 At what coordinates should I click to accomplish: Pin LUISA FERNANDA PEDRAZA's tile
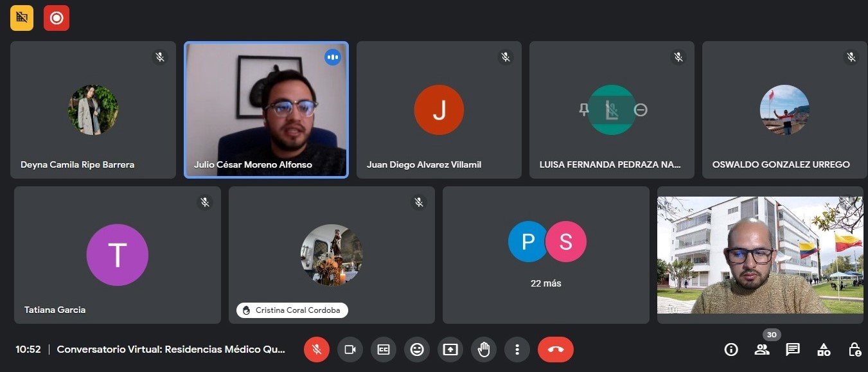tap(584, 110)
